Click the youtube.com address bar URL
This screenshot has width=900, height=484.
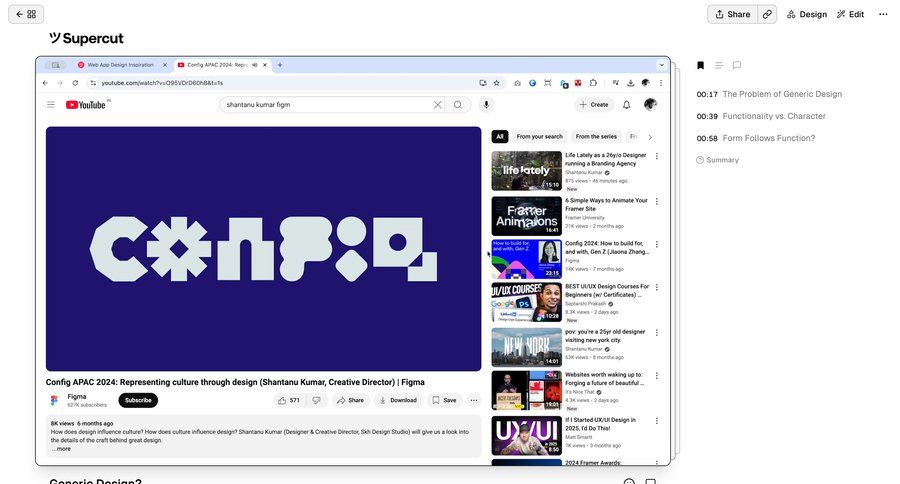pyautogui.click(x=162, y=83)
